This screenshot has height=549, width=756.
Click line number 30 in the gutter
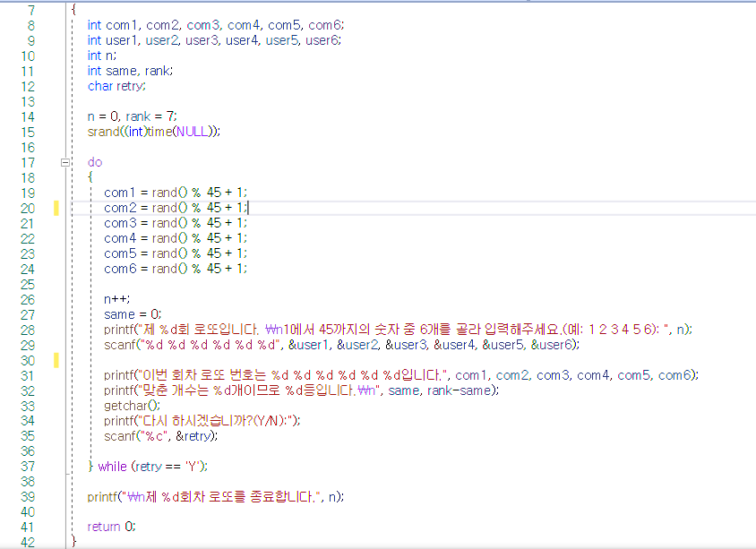(x=28, y=361)
